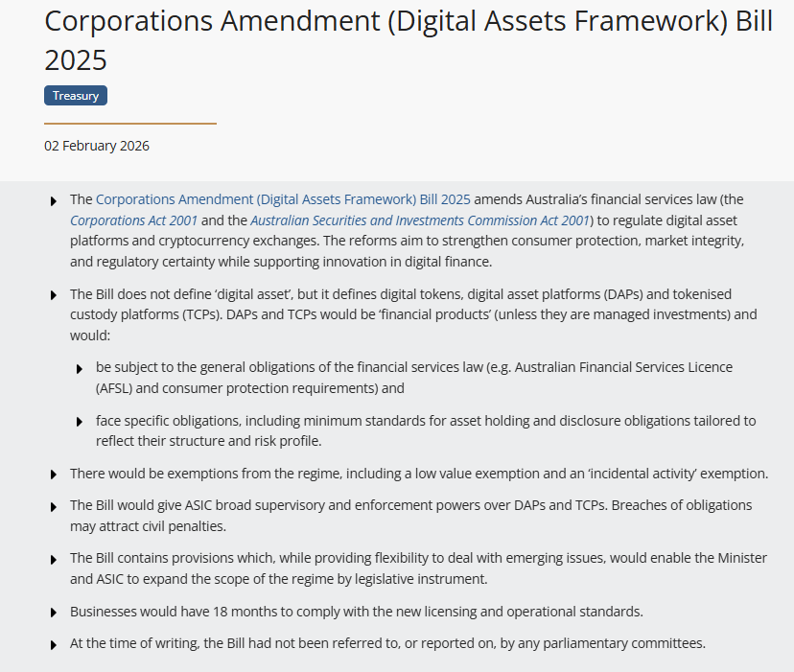Click the text about parliamentary committees
Image resolution: width=794 pixels, height=672 pixels.
point(387,643)
